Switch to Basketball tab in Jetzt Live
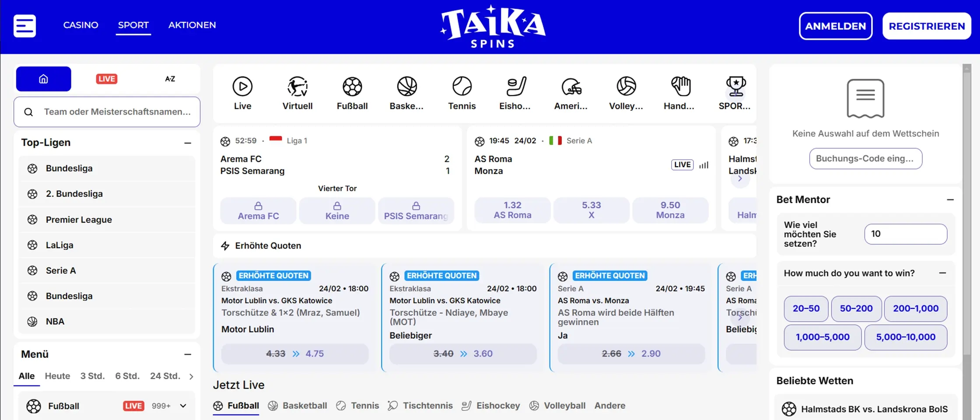Viewport: 980px width, 420px height. pos(298,406)
